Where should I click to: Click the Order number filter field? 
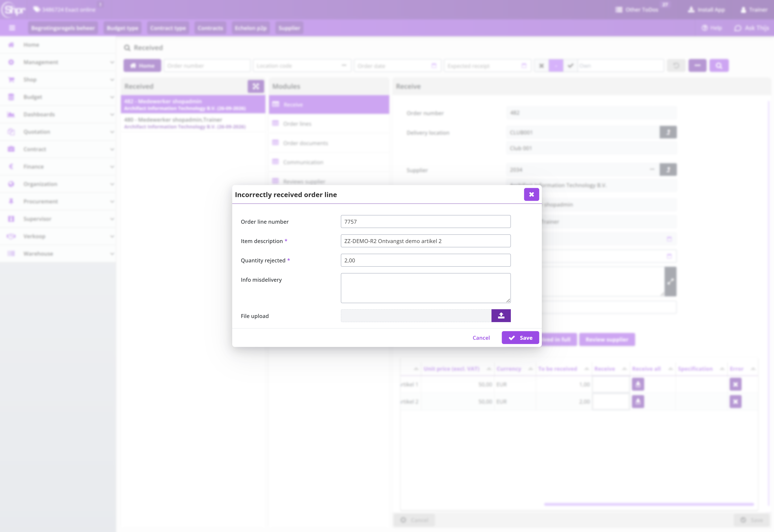207,66
